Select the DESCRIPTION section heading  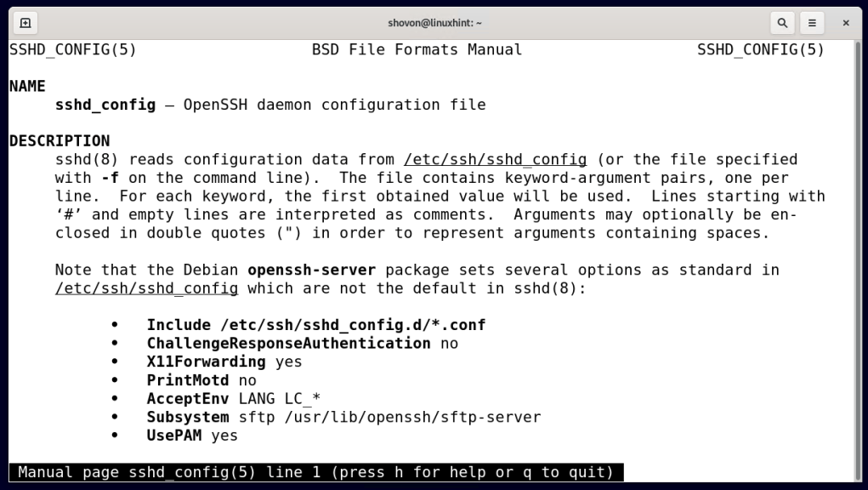click(59, 140)
